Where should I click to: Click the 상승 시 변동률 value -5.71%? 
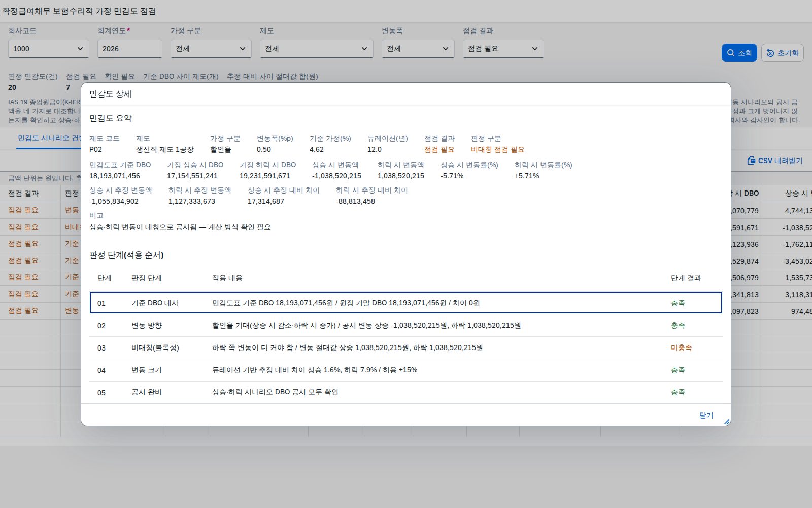[x=452, y=176]
